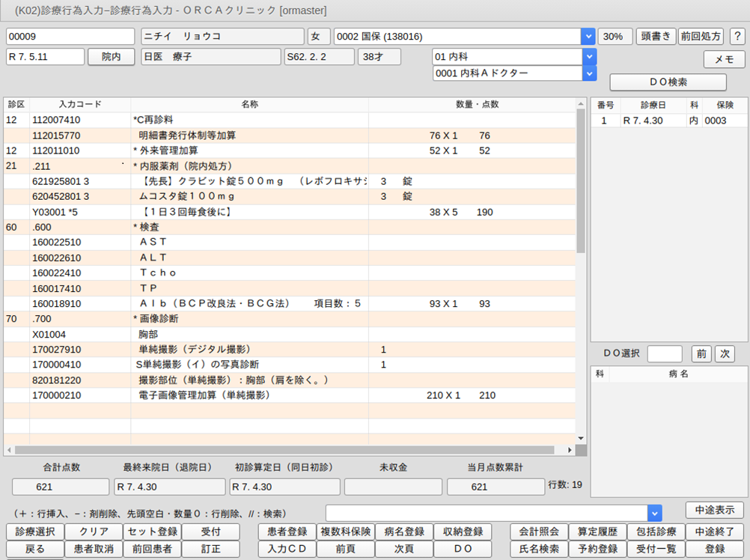The height and width of the screenshot is (560, 750).
Task: Open 病名登録 disease registration
Action: (403, 532)
